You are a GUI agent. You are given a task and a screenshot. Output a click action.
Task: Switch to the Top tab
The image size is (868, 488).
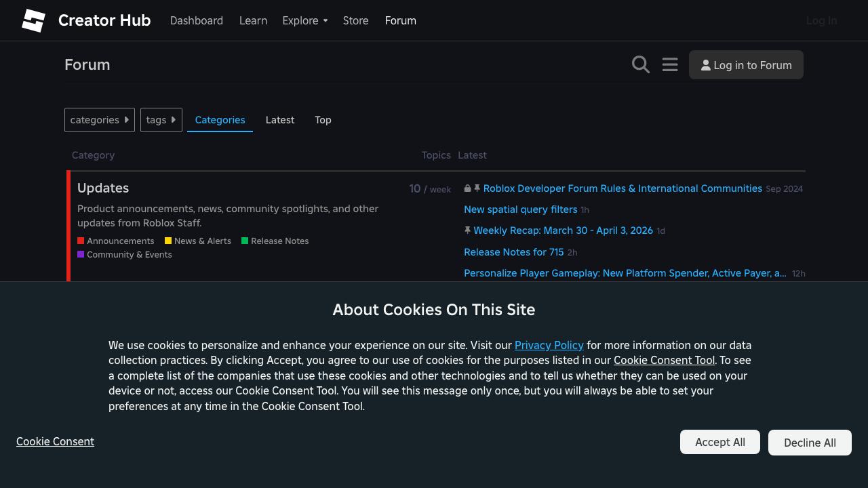click(323, 120)
